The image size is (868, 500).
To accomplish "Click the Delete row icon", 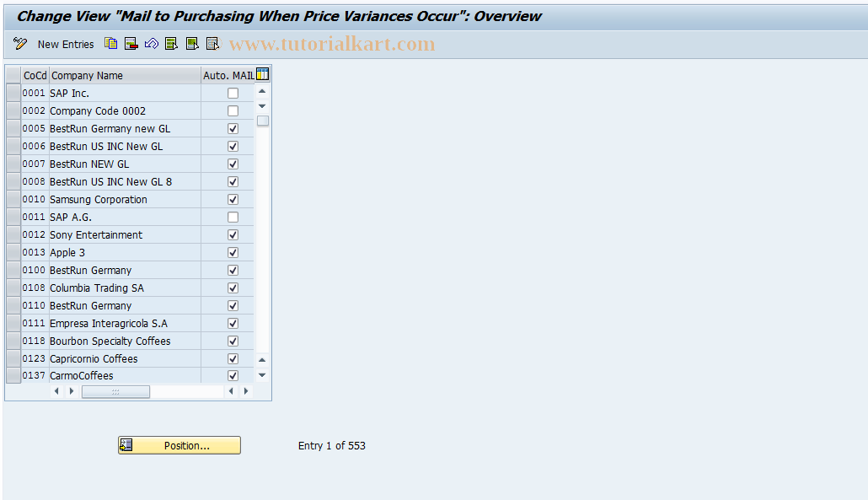I will [131, 44].
